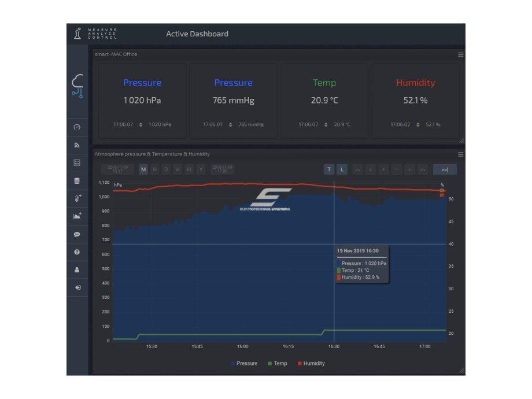Open the database stack icon in sidebar

pos(77,181)
